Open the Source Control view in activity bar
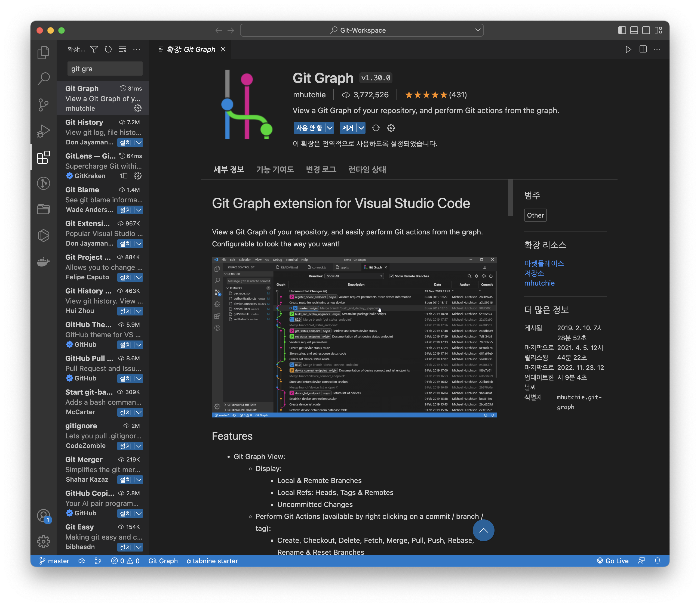The width and height of the screenshot is (700, 607). [x=43, y=105]
